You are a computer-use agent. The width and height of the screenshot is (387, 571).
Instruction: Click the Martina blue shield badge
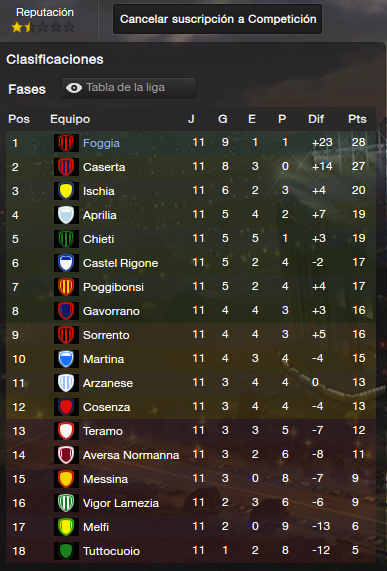pos(66,359)
